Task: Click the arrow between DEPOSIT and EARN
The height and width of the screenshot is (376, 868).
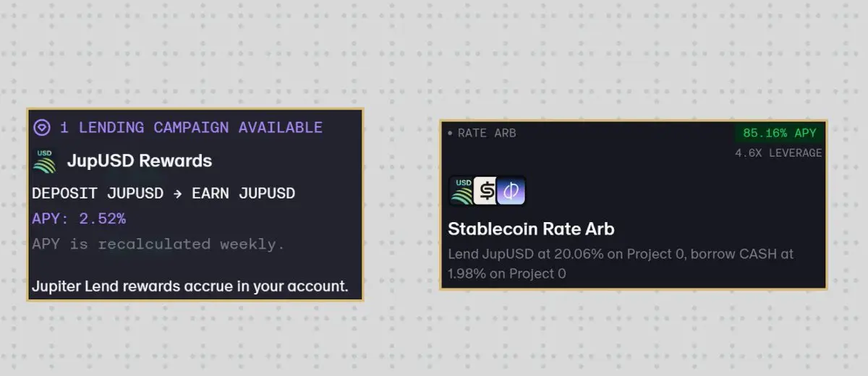Action: click(178, 194)
